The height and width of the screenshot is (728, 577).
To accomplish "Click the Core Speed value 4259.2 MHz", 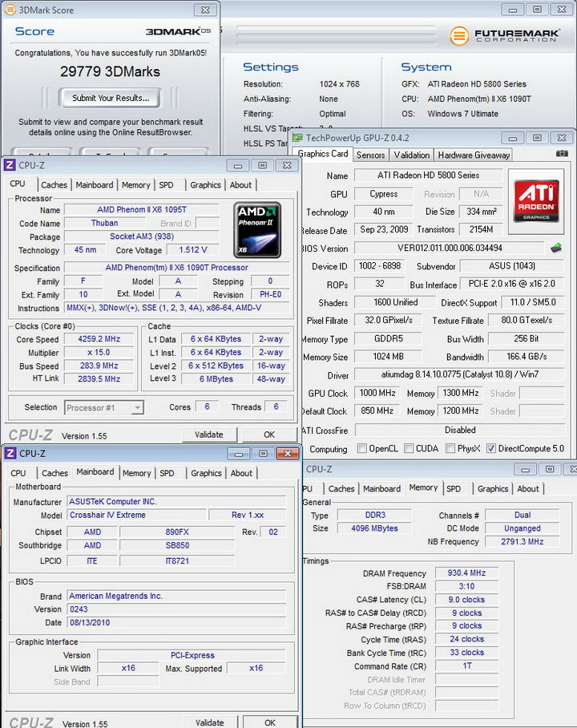I will (99, 339).
